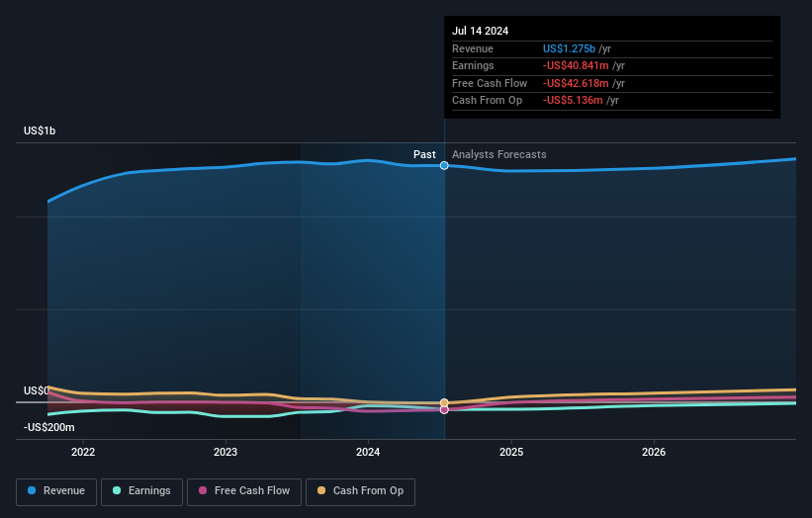Select the orange Cash From Op data point
812x518 pixels.
(x=444, y=402)
